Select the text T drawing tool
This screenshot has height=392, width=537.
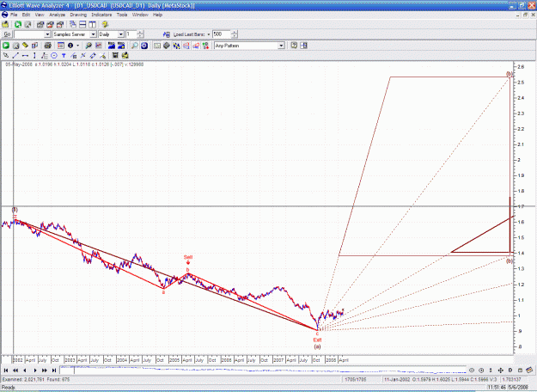tap(64, 56)
